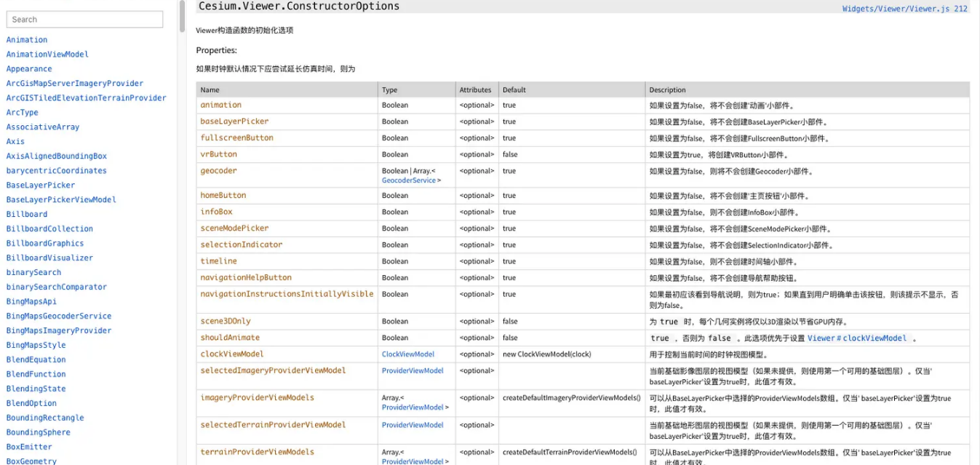Follow the Viewer#clockViewModel link
The width and height of the screenshot is (980, 465).
[x=857, y=338]
